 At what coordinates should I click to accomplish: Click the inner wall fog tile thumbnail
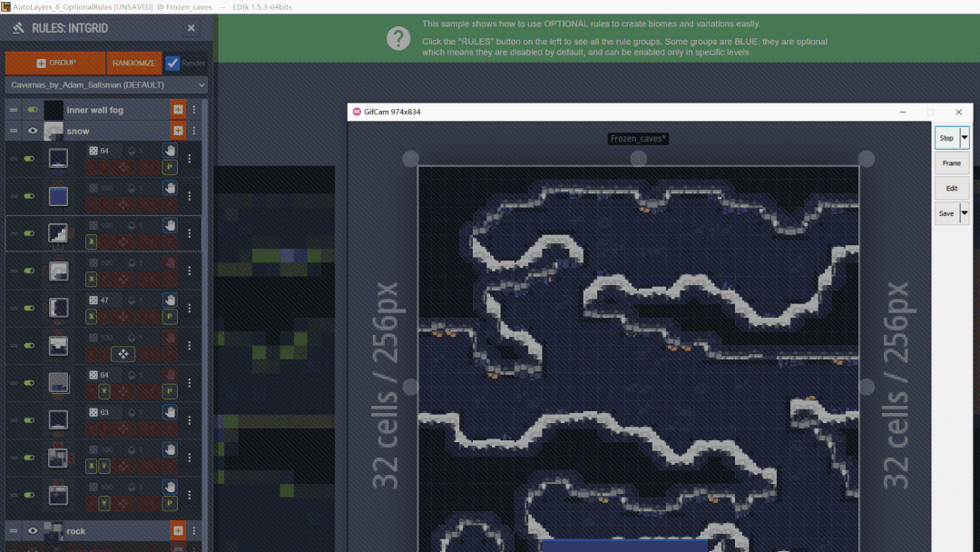coord(54,109)
